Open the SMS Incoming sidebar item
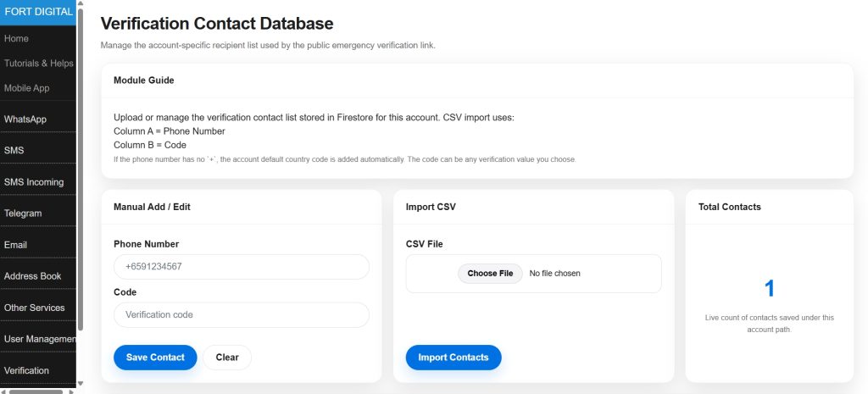The image size is (868, 394). pos(34,182)
